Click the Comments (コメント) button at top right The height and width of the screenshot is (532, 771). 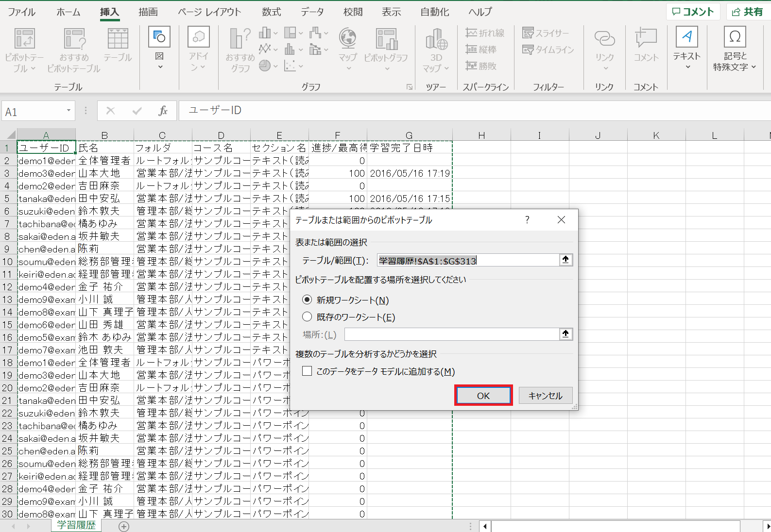(693, 12)
